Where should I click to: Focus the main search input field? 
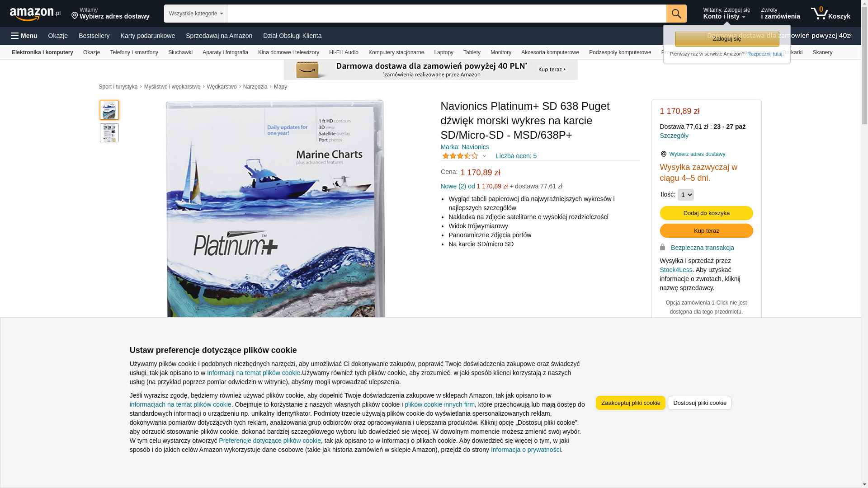[447, 14]
